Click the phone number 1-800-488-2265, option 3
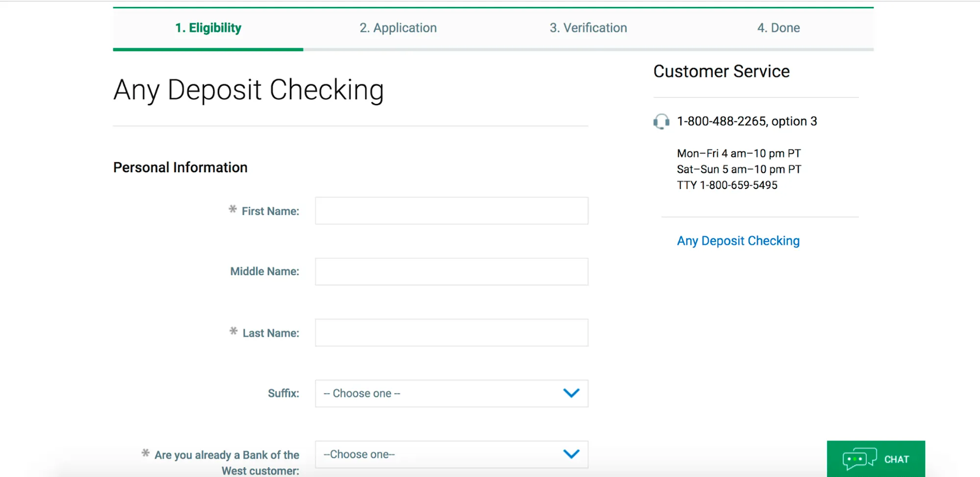Screen dimensions: 980x477 (747, 121)
